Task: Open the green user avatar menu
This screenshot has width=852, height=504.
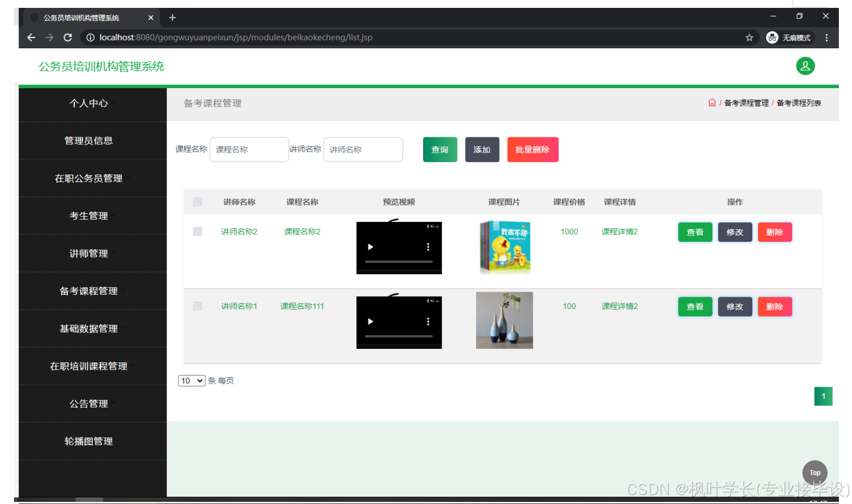Action: (x=805, y=66)
